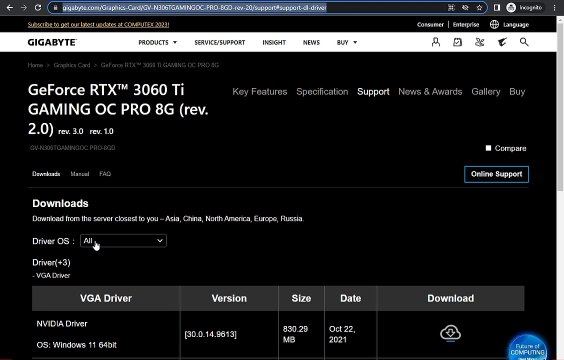Select the rev. 1.0 version link
Viewport: 564px width, 360px height.
[x=101, y=132]
